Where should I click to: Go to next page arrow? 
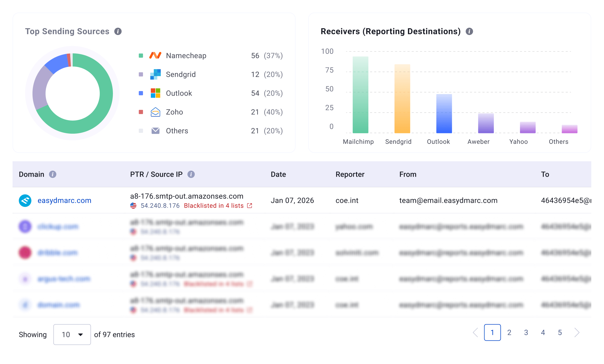point(577,333)
